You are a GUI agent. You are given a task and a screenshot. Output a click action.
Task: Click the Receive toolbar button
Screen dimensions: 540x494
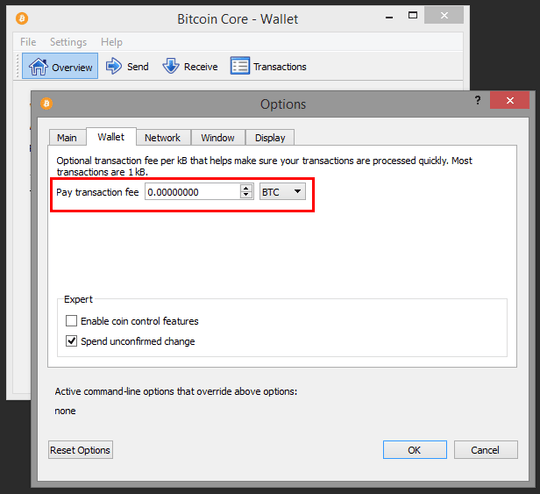click(190, 66)
